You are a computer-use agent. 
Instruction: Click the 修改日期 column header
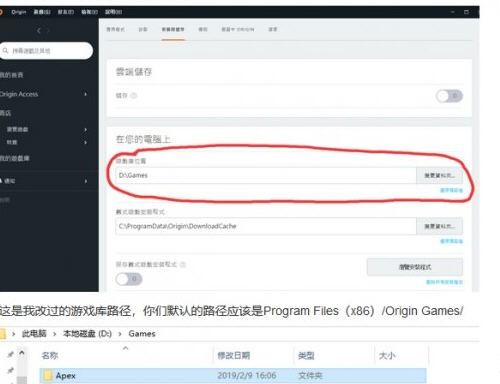pyautogui.click(x=234, y=356)
